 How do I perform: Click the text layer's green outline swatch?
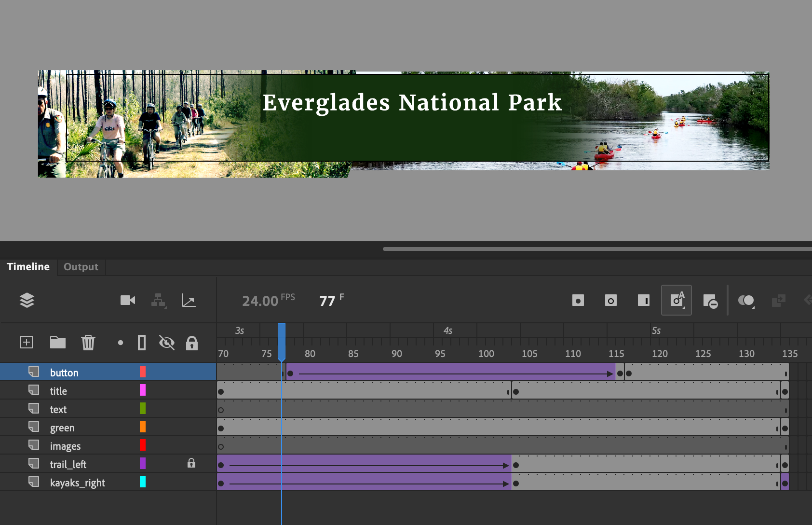[x=143, y=408]
